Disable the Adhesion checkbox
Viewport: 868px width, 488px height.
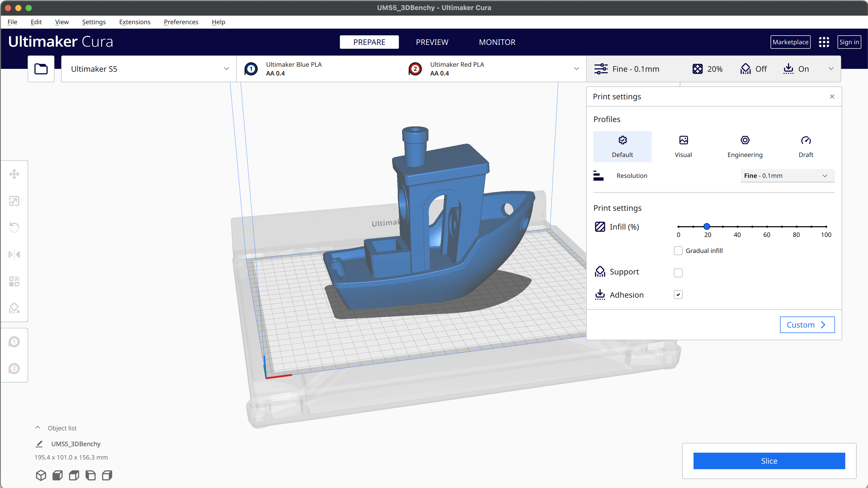pyautogui.click(x=678, y=294)
